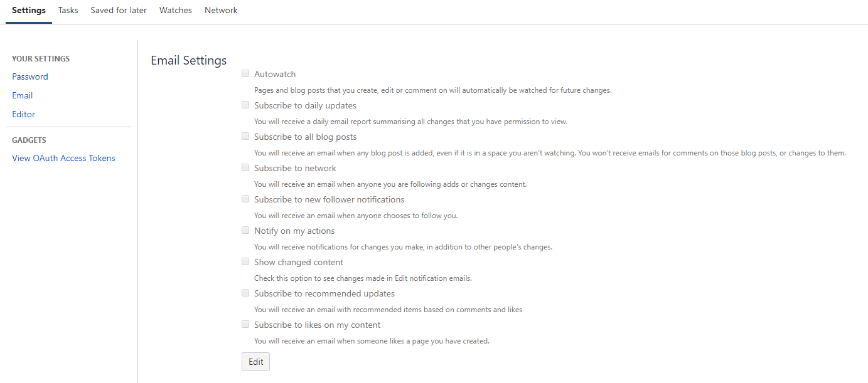The image size is (868, 383).
Task: Check the Notify on my actions box
Action: click(245, 230)
